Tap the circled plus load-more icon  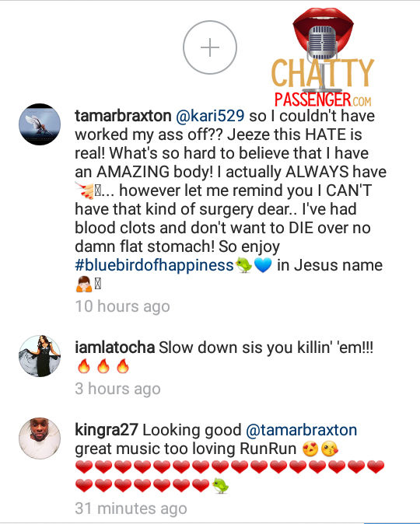(210, 47)
